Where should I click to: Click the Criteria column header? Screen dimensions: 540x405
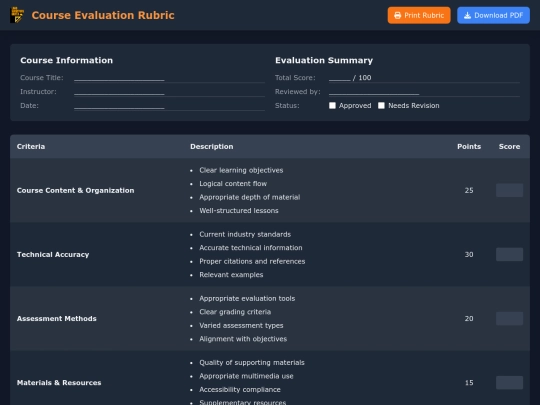click(x=31, y=146)
